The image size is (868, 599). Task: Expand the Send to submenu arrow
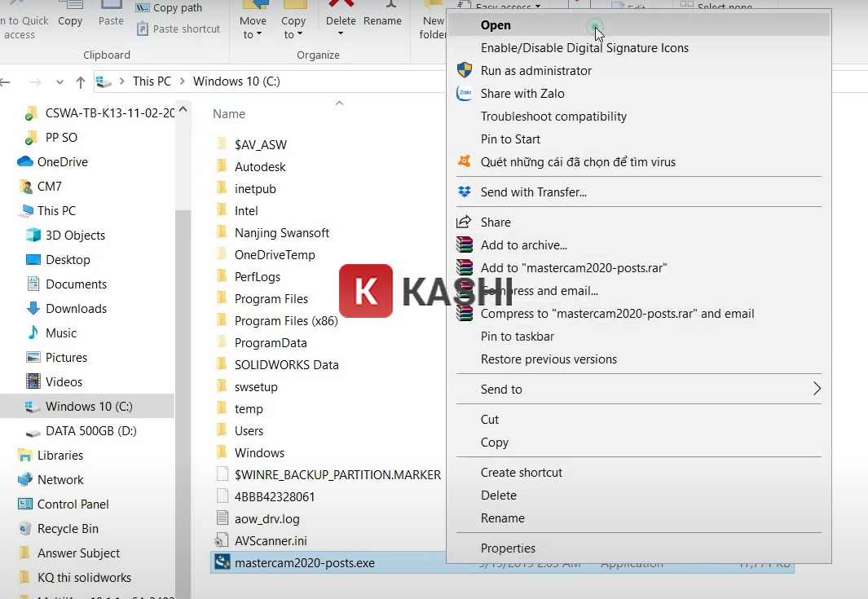(x=817, y=390)
